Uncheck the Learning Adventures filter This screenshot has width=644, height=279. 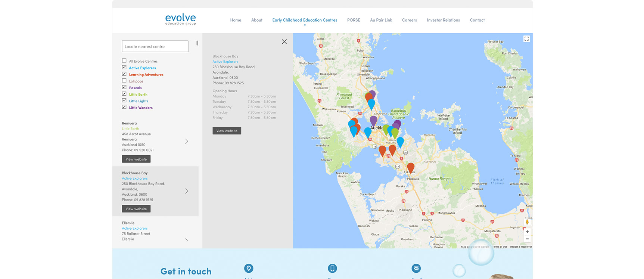coord(124,74)
